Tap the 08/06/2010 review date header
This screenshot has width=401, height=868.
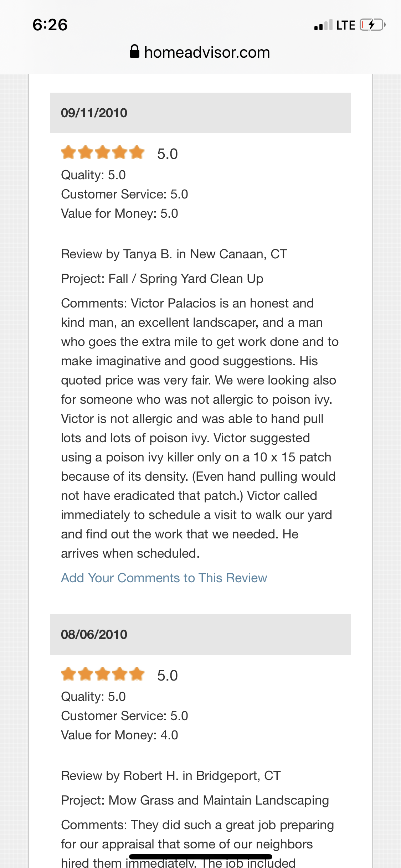[200, 635]
